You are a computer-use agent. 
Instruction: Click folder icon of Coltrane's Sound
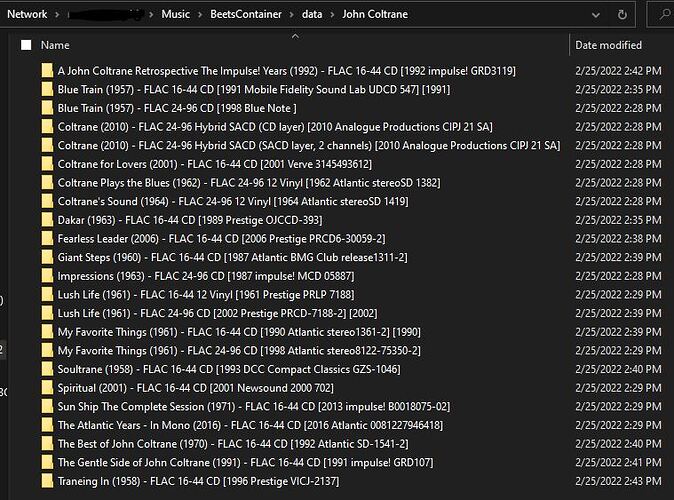[47, 201]
